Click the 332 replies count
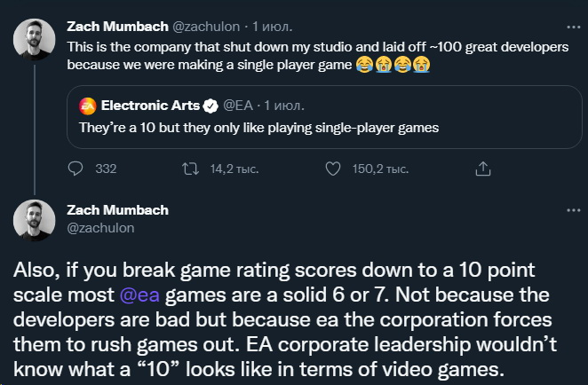588x385 pixels. click(106, 168)
